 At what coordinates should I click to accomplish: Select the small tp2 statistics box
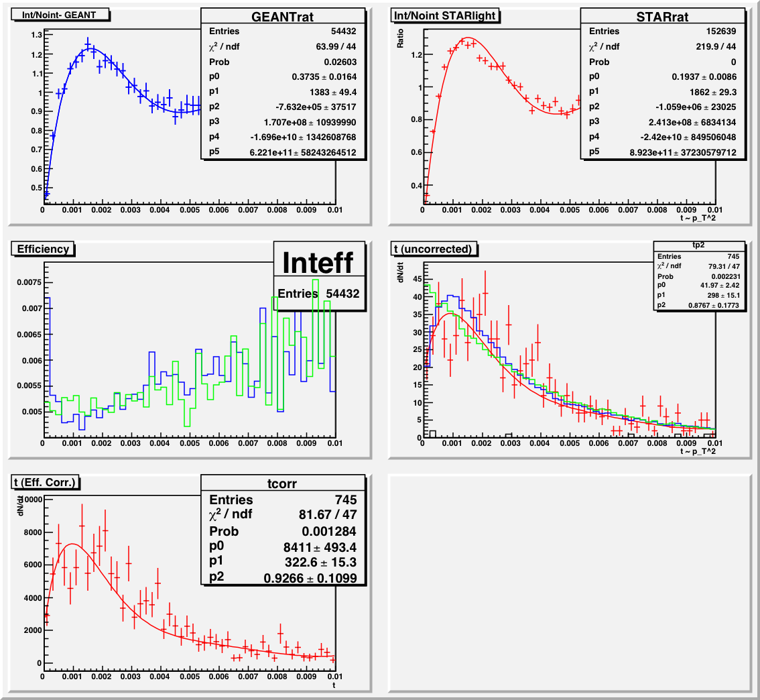click(698, 276)
